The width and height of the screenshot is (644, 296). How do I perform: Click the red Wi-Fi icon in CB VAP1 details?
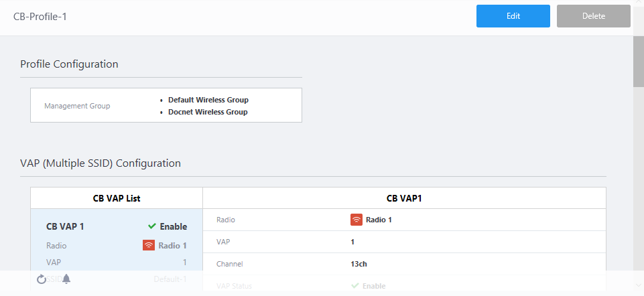pyautogui.click(x=357, y=220)
